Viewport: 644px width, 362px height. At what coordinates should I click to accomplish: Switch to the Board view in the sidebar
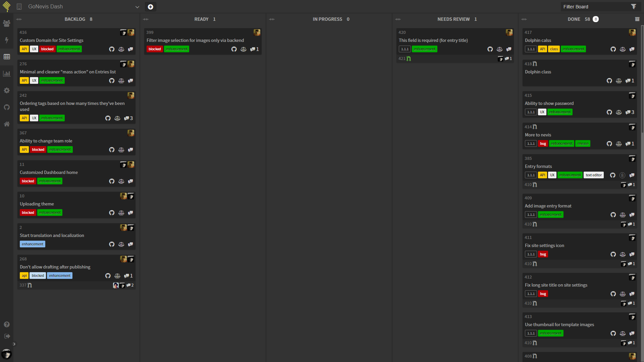tap(6, 57)
